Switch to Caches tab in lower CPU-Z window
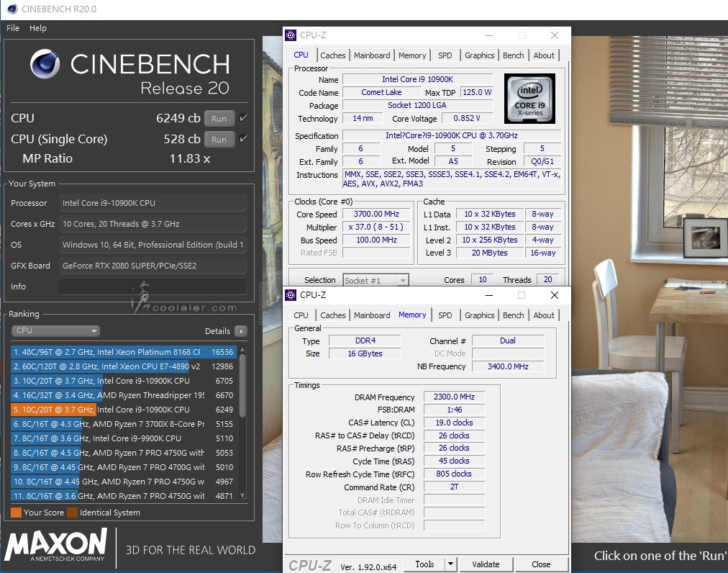The height and width of the screenshot is (573, 728). (333, 315)
